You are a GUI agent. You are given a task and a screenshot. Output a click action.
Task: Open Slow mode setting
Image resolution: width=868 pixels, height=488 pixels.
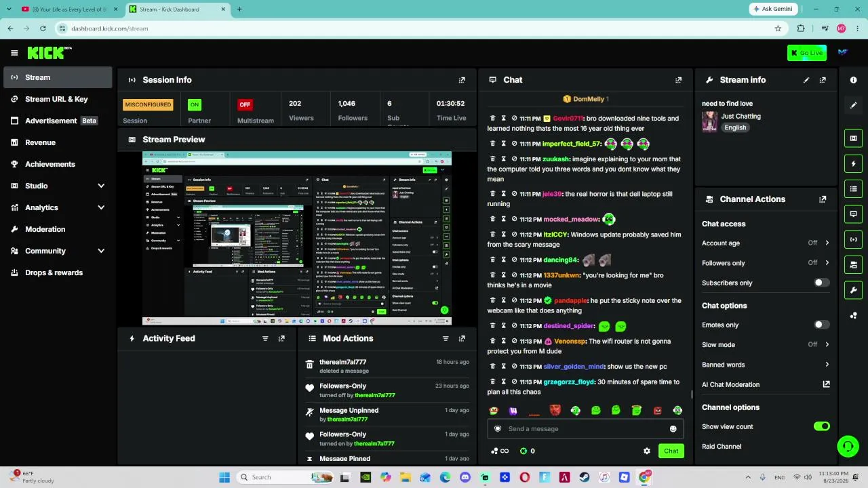coord(766,344)
